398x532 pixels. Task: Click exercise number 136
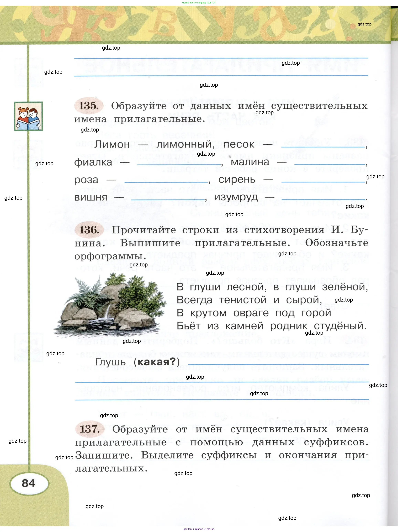click(x=89, y=230)
